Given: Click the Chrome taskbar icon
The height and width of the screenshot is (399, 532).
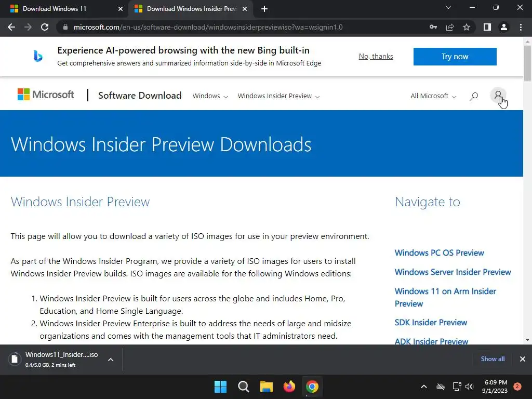Looking at the screenshot, I should pyautogui.click(x=312, y=387).
